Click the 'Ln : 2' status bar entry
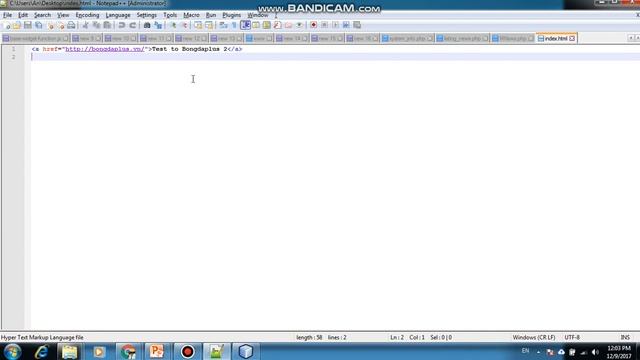 [x=397, y=338]
